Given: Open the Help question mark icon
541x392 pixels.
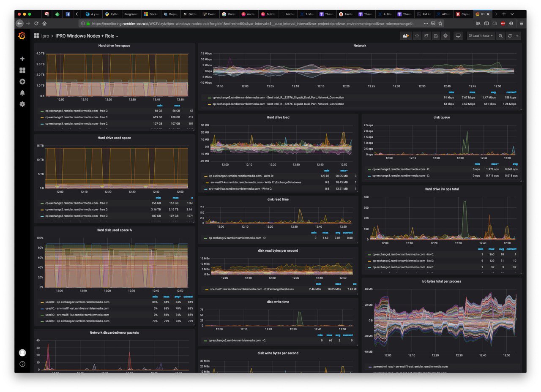Looking at the screenshot, I should tap(22, 364).
